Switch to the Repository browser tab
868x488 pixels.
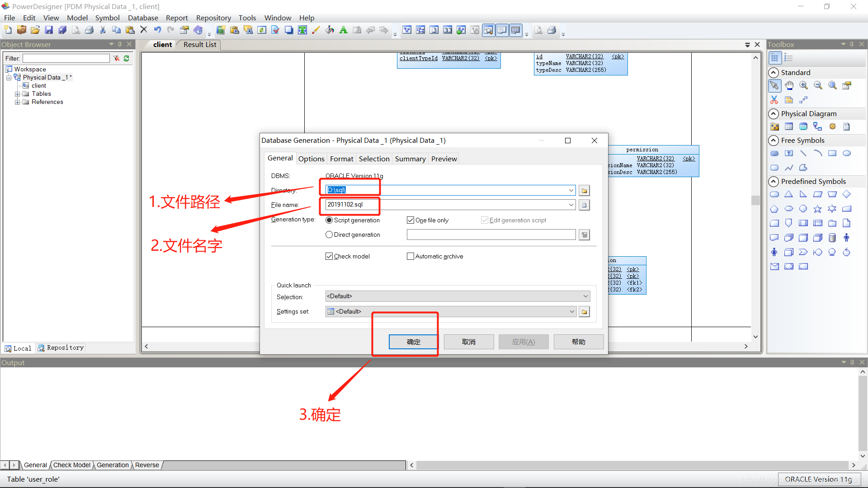point(61,348)
